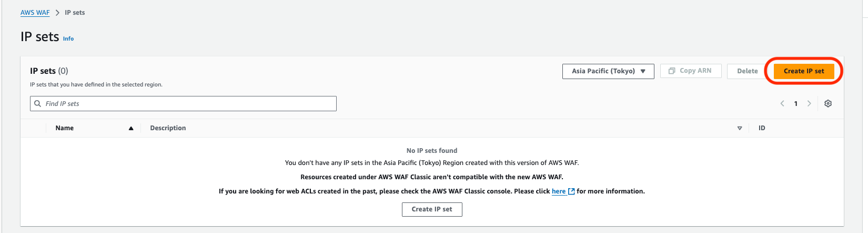Click the sort triangle before ID column

740,128
